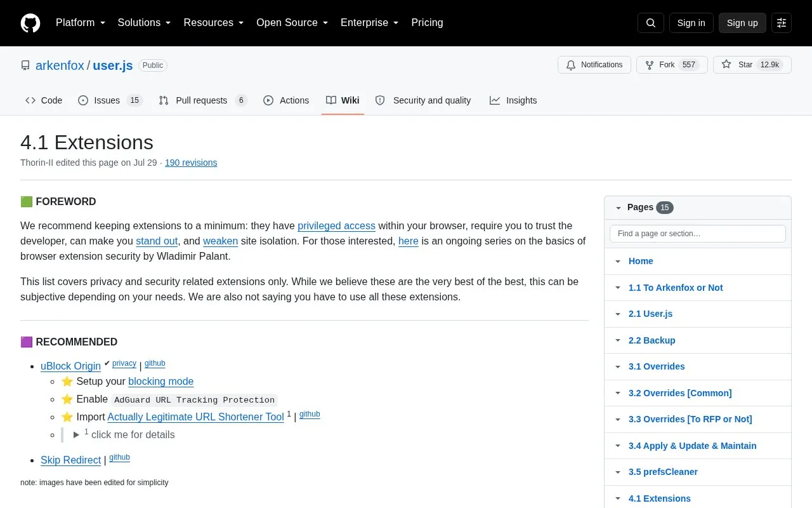Click the Sign up button
This screenshot has height=508, width=812.
[x=742, y=23]
